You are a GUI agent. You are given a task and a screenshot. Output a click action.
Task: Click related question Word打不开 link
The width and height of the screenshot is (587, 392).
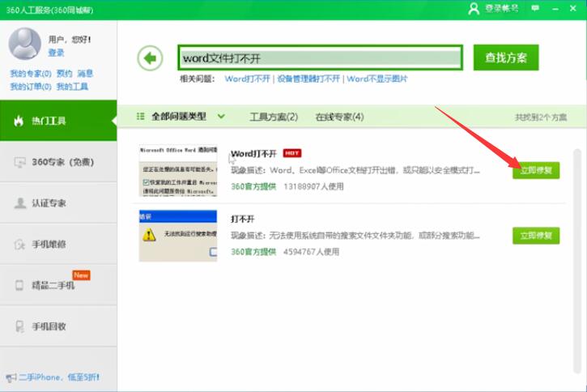pos(248,79)
